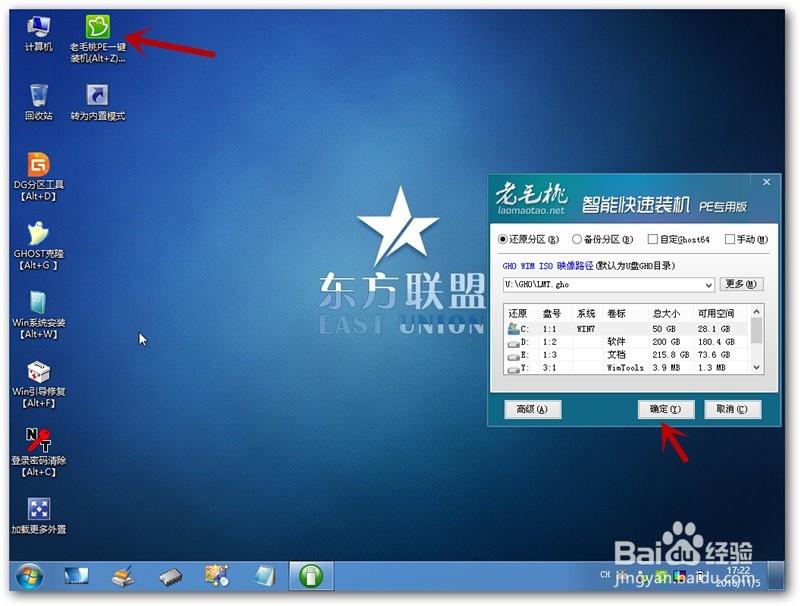The width and height of the screenshot is (800, 606).
Task: Open the Windows Start orb
Action: [x=30, y=576]
